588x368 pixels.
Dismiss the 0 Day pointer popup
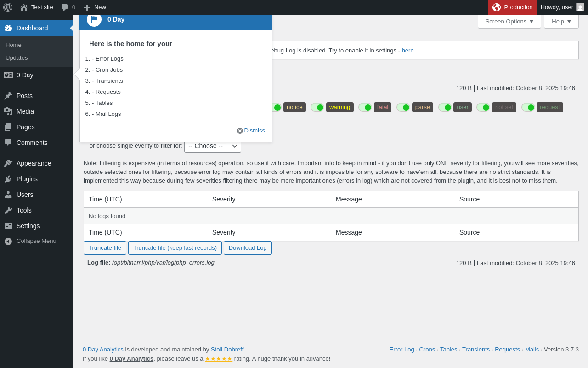click(251, 131)
